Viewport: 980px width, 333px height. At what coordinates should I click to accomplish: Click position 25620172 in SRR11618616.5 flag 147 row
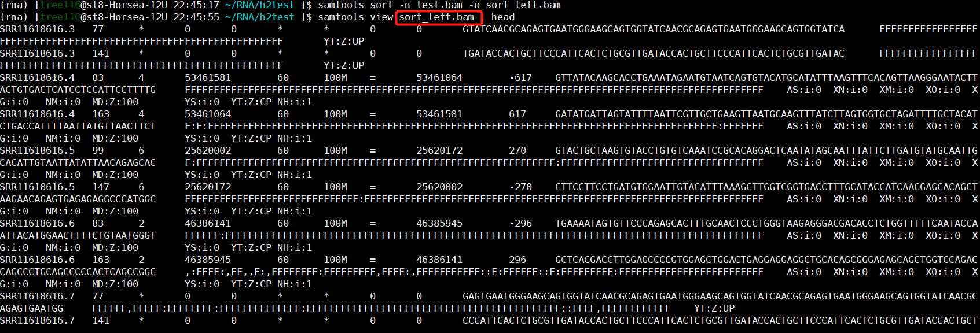click(x=208, y=187)
